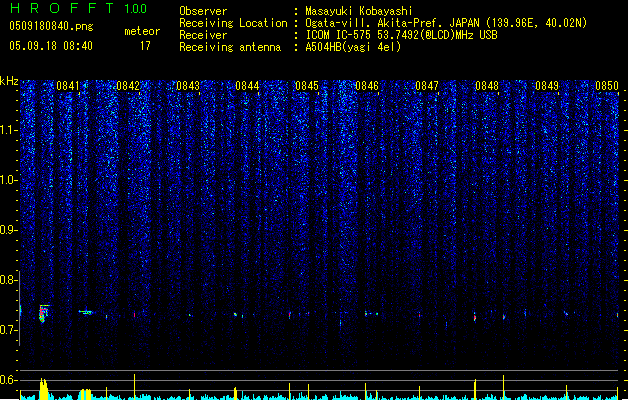This screenshot has height=400, width=629.
Task: Click the 0845 time marker
Action: pyautogui.click(x=307, y=86)
